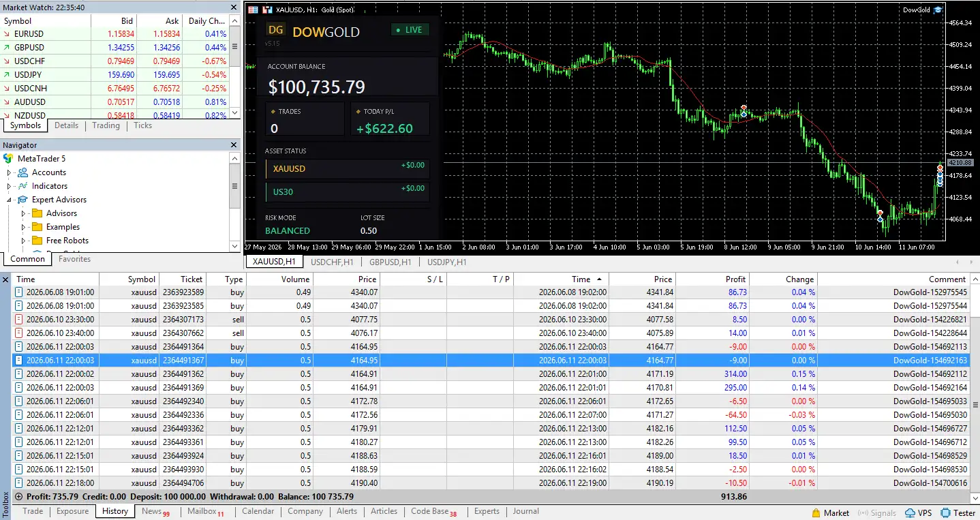The height and width of the screenshot is (520, 980).
Task: Select history row with ticket 2364492336
Action: (489, 415)
